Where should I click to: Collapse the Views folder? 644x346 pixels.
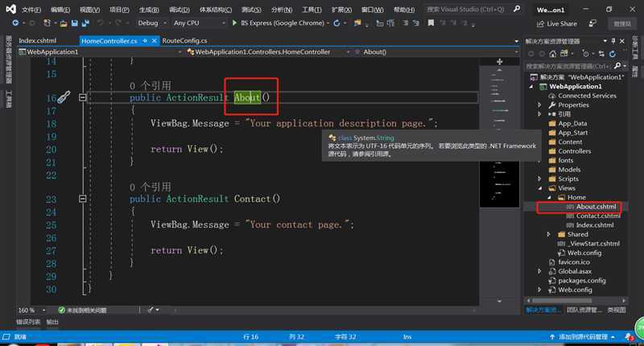(x=539, y=188)
